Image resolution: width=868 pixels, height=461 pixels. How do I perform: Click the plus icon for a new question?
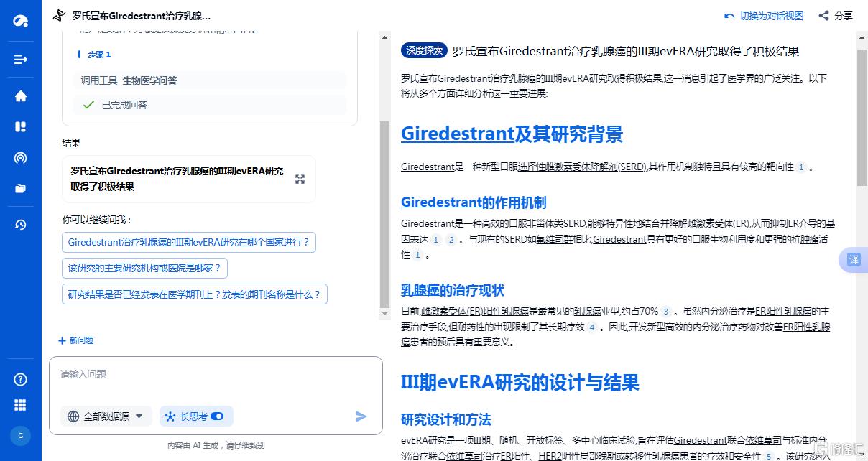point(63,340)
